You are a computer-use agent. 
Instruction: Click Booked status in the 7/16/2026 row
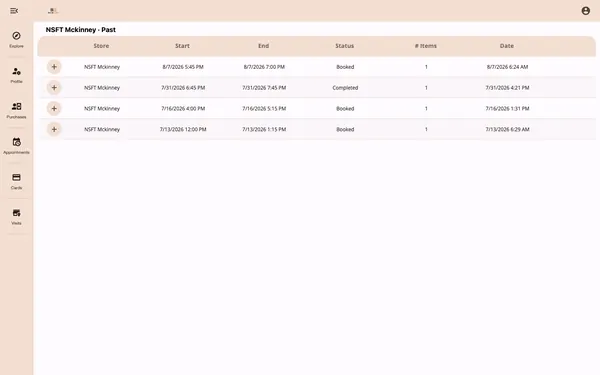click(345, 108)
